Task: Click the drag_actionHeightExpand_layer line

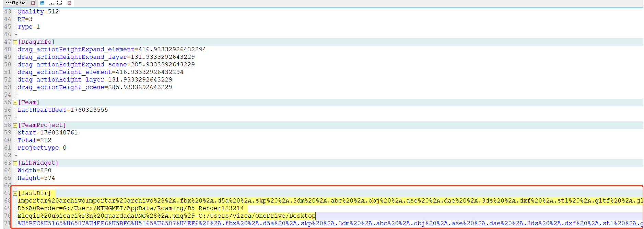Action: click(106, 57)
